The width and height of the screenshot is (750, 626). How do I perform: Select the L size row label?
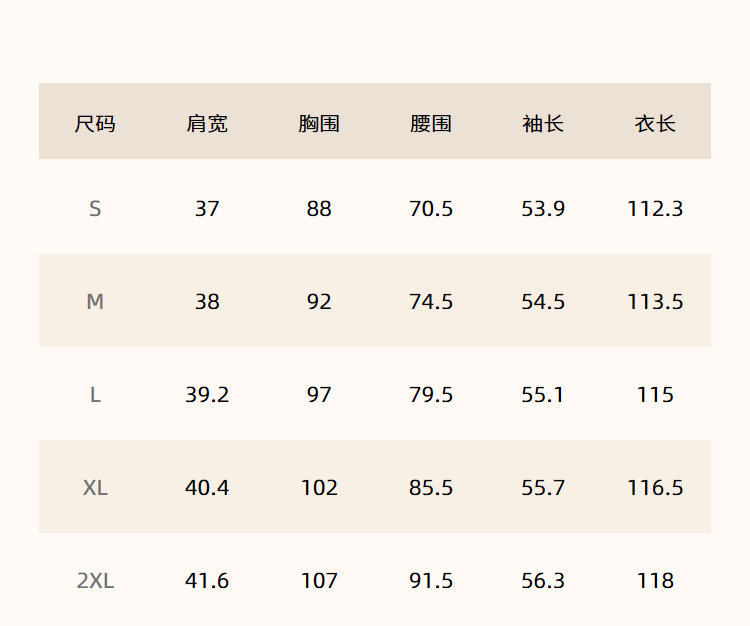[x=95, y=395]
